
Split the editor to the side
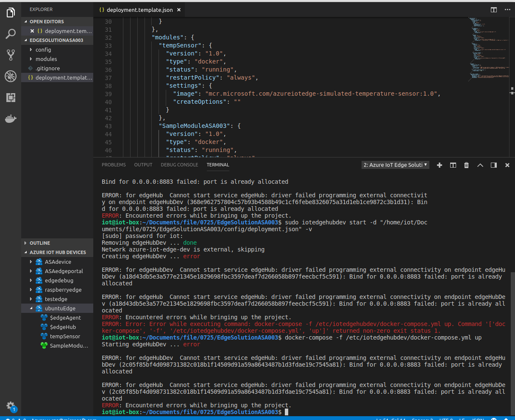coord(493,9)
